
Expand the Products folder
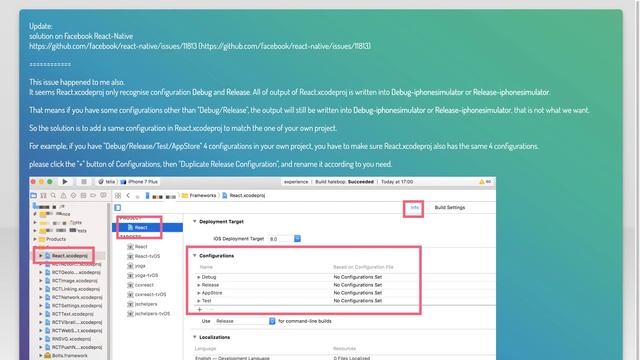coord(35,239)
